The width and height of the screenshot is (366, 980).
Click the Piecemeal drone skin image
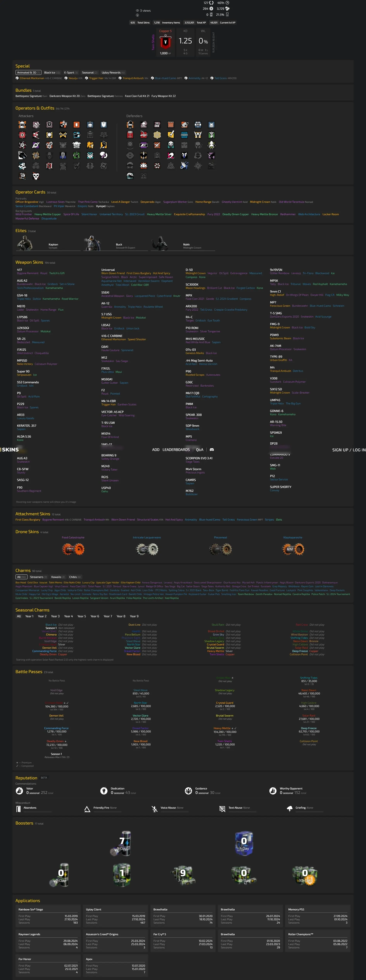tap(220, 549)
